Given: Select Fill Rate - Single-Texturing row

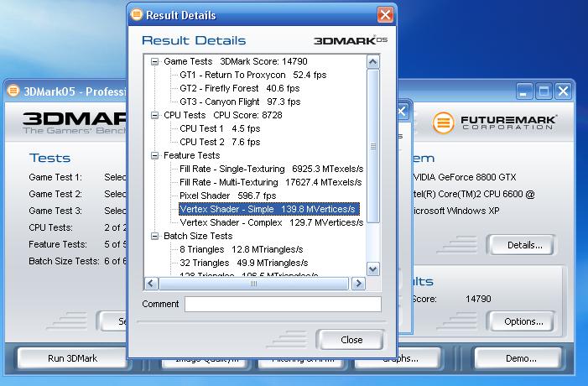Looking at the screenshot, I should pyautogui.click(x=271, y=169).
